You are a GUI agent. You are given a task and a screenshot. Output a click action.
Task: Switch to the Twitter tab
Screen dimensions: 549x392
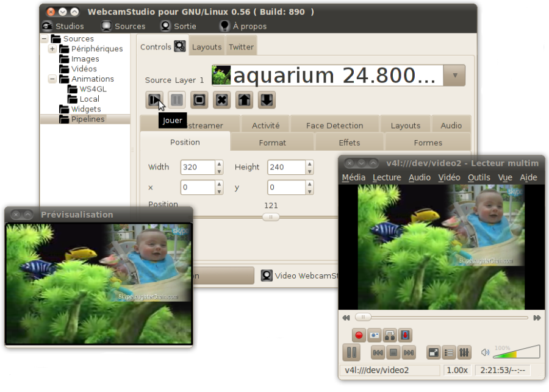click(241, 47)
